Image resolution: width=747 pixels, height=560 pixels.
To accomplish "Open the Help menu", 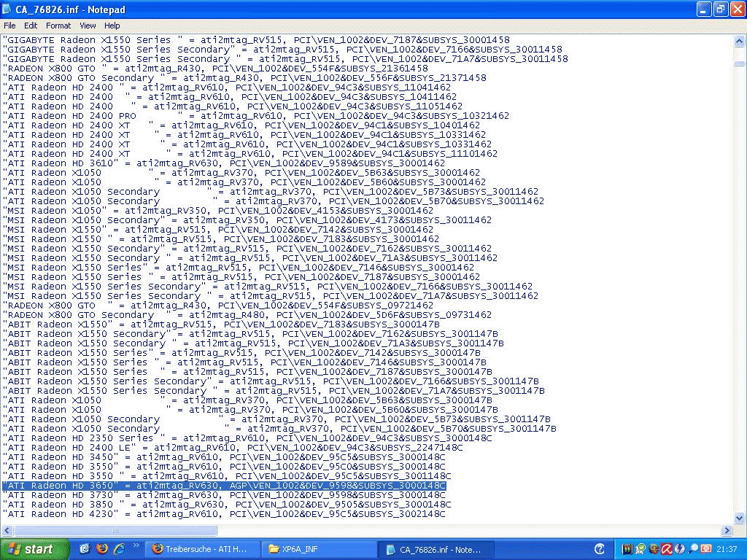I will (x=112, y=26).
